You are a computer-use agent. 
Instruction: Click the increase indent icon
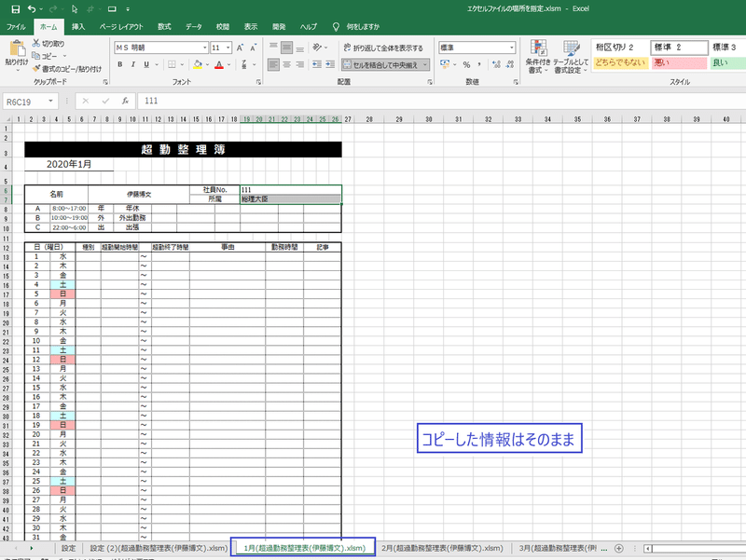330,64
